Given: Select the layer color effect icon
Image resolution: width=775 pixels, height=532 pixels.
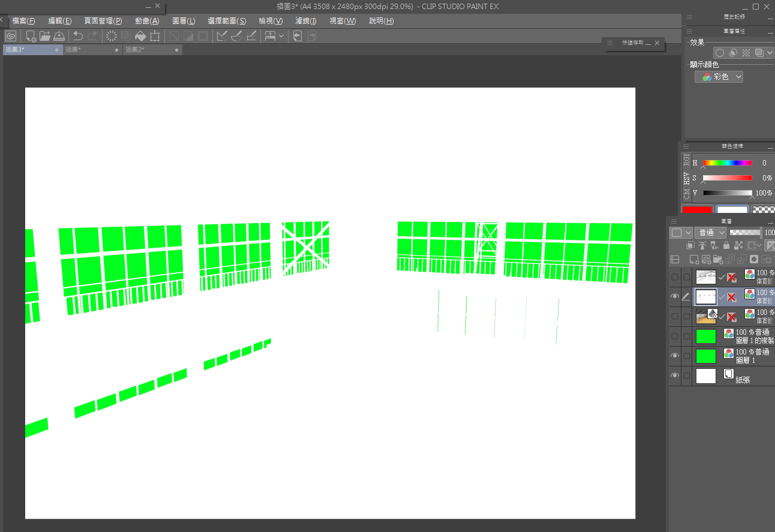Looking at the screenshot, I should 759,53.
